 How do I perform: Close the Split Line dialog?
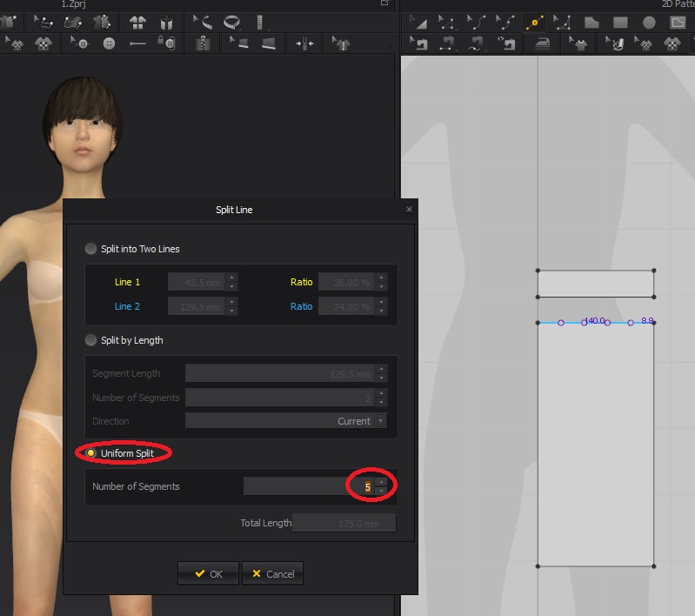(409, 209)
